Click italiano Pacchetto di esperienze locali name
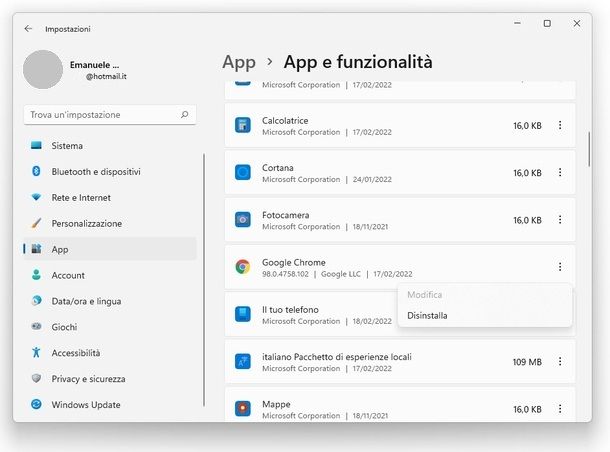The image size is (610, 452). point(337,357)
